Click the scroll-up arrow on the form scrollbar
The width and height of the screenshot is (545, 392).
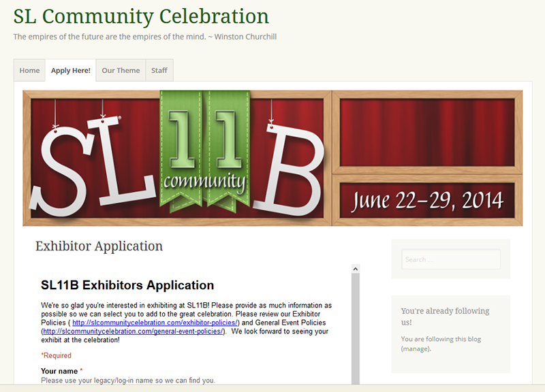354,269
